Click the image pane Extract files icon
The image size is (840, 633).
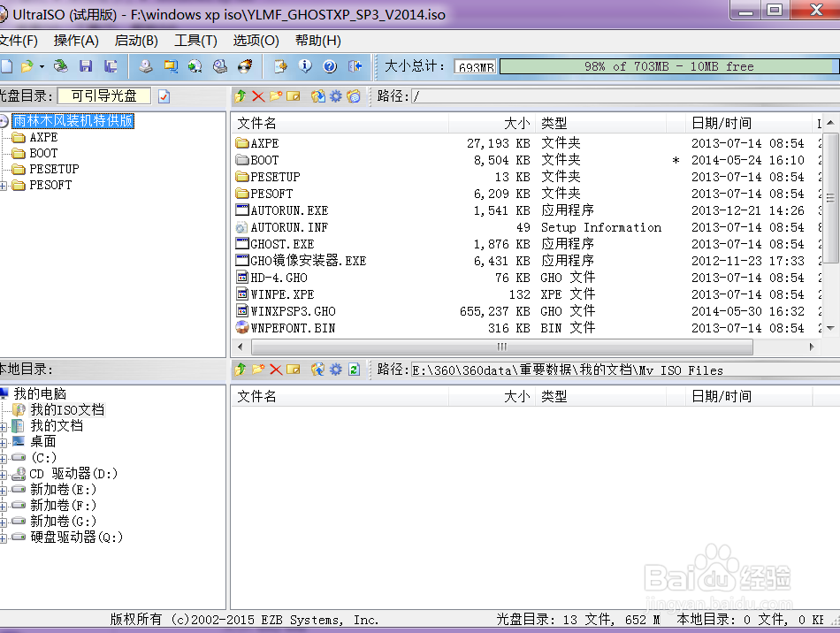coord(318,96)
